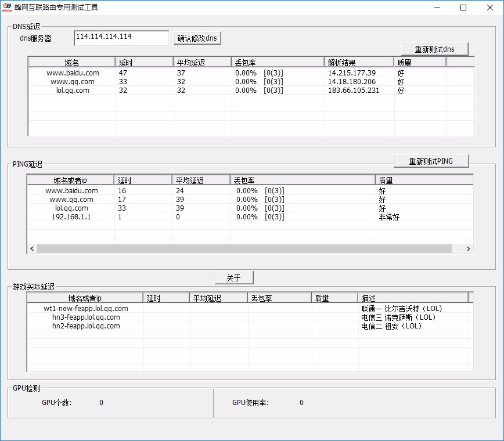The height and width of the screenshot is (441, 504).
Task: Click the 确认修改dns button
Action: pyautogui.click(x=197, y=38)
